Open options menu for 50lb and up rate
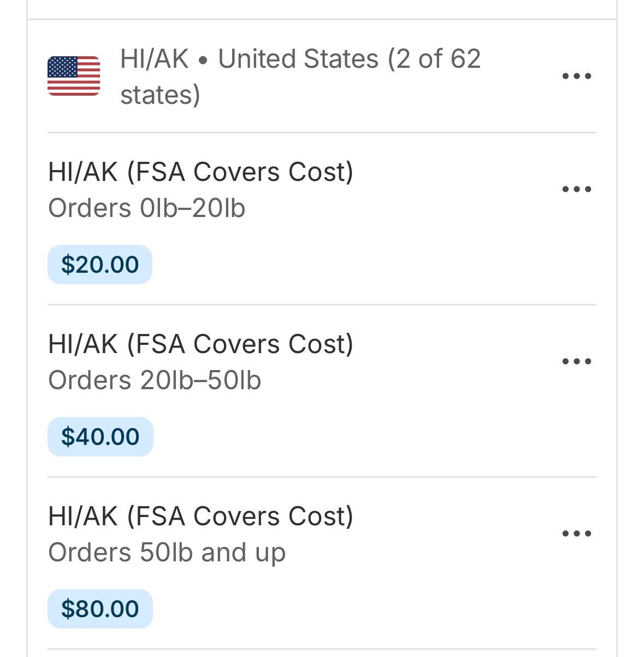 coord(577,534)
